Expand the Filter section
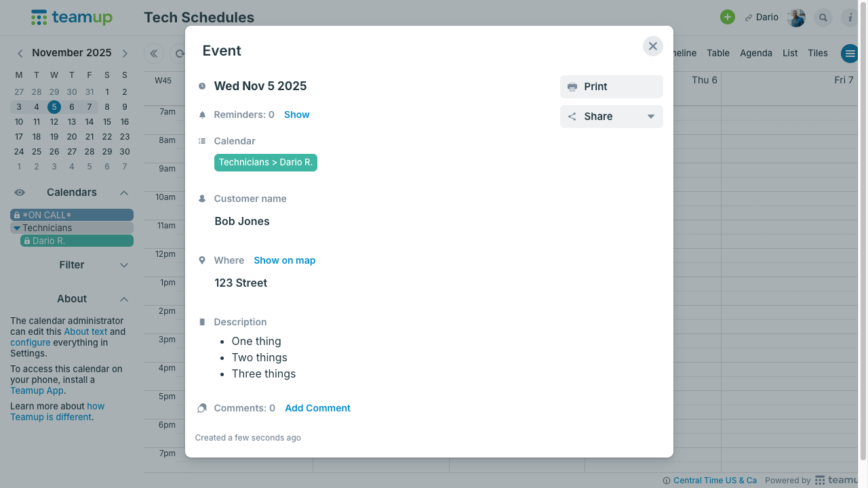The width and height of the screenshot is (868, 488). pyautogui.click(x=124, y=265)
